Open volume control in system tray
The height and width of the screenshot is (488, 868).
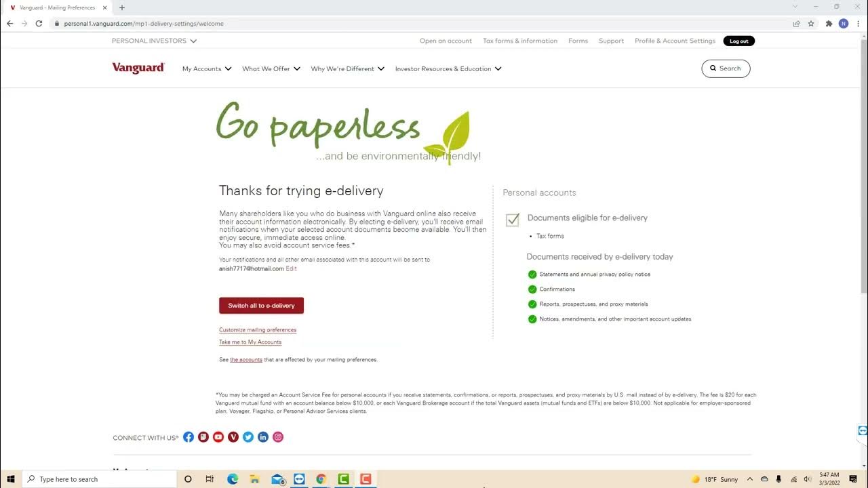pyautogui.click(x=807, y=479)
